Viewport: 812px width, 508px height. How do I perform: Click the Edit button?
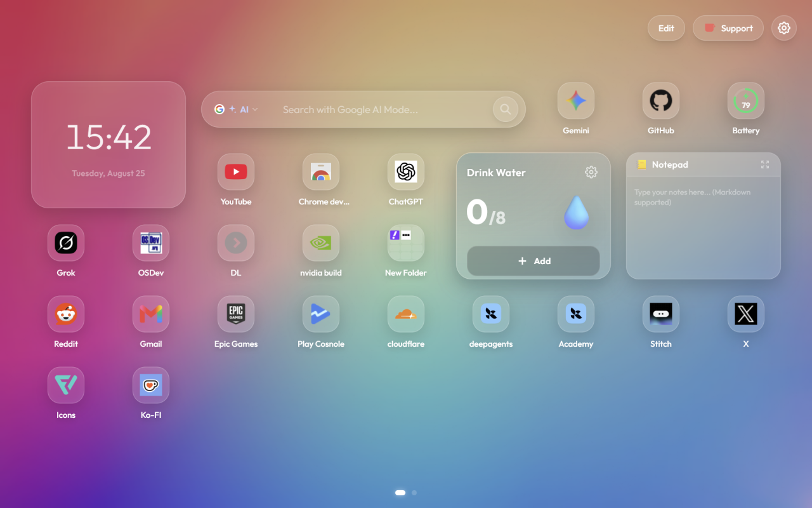[666, 28]
